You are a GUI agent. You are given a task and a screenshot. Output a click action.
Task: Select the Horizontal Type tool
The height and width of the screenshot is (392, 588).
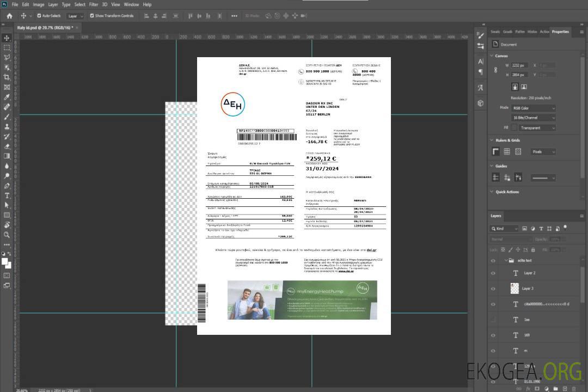click(x=7, y=195)
